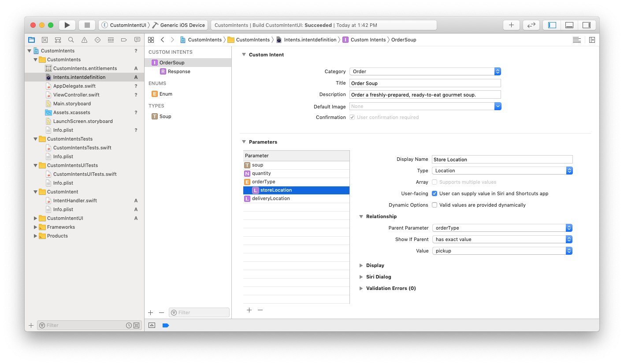Click the Stop button in toolbar
The height and width of the screenshot is (364, 624).
point(87,25)
